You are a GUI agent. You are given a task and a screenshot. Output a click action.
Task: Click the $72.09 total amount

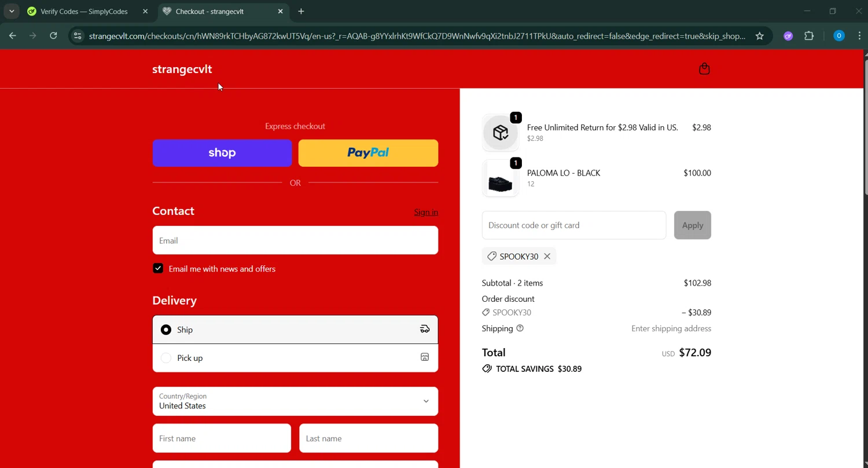[x=695, y=353]
